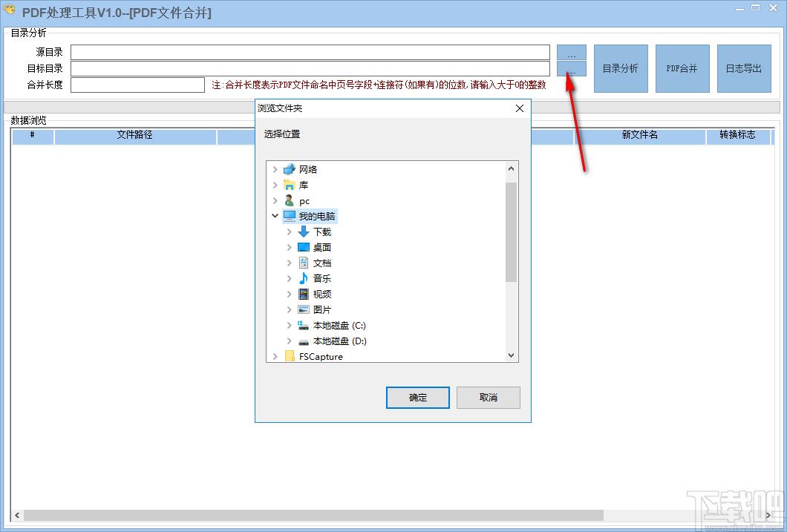Click the app palette icon in title bar
Viewport: 787px width, 532px height.
click(x=10, y=10)
